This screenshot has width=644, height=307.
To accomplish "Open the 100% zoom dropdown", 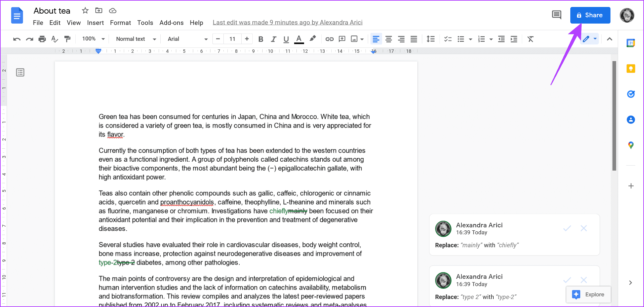I will pos(93,39).
